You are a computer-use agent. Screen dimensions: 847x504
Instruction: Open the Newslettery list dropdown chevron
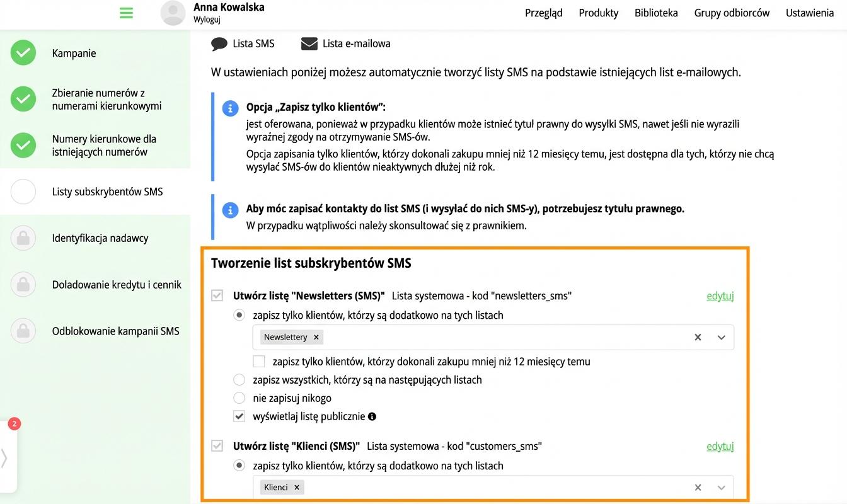point(722,337)
